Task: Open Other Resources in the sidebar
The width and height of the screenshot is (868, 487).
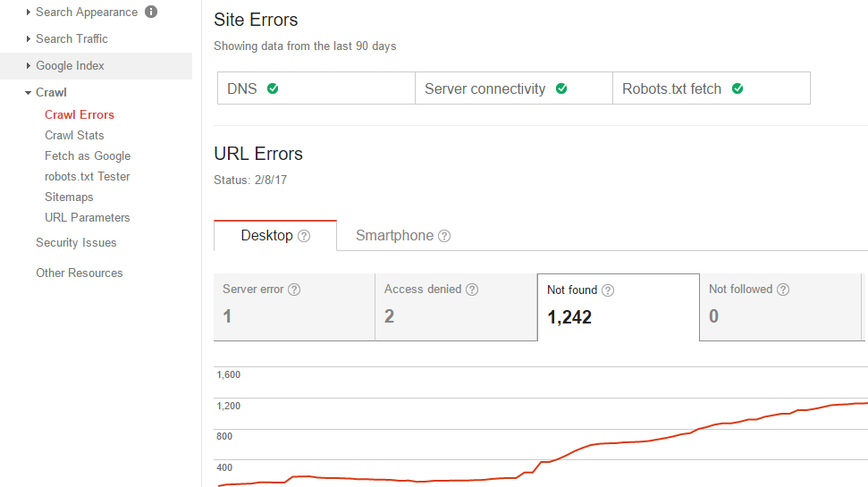Action: [x=80, y=273]
